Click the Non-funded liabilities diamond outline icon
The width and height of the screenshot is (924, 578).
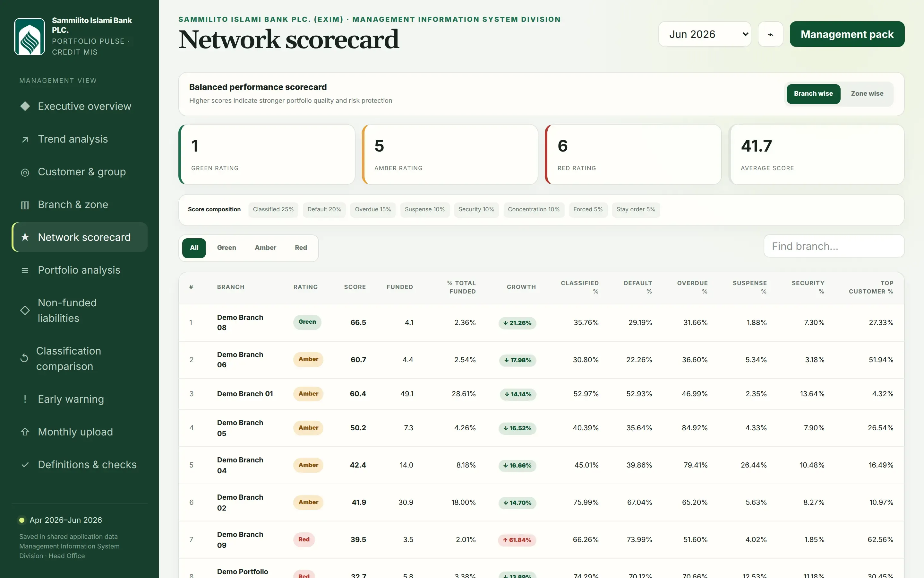click(25, 311)
